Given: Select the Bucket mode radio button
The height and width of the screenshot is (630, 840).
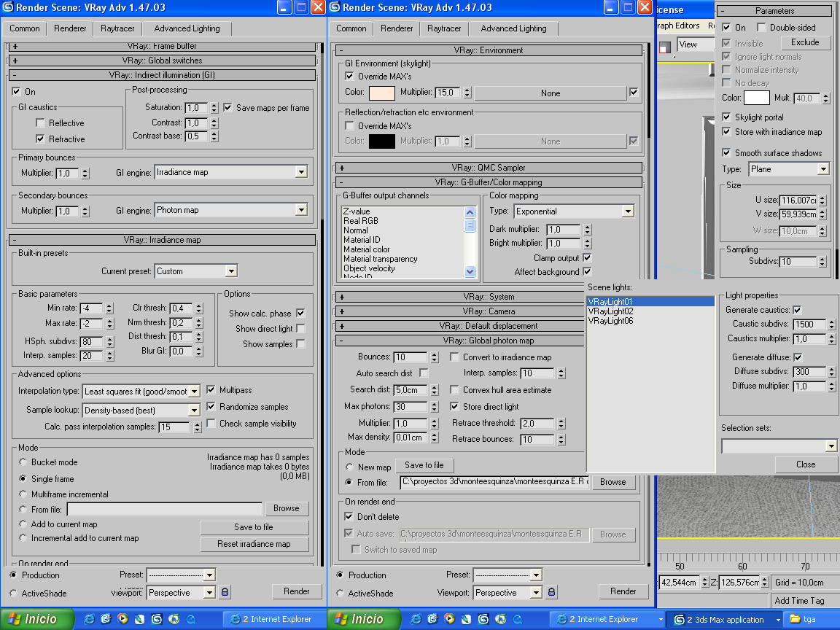Looking at the screenshot, I should point(23,462).
